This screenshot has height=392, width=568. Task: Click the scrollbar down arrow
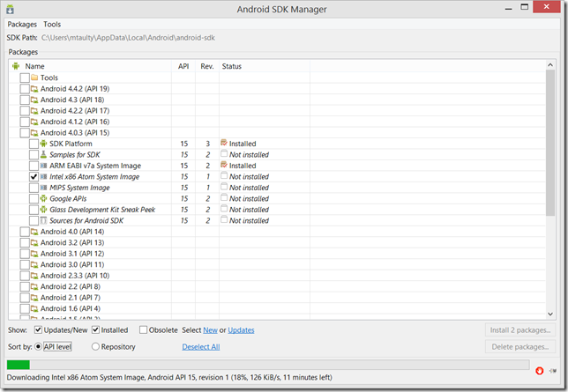(x=550, y=314)
